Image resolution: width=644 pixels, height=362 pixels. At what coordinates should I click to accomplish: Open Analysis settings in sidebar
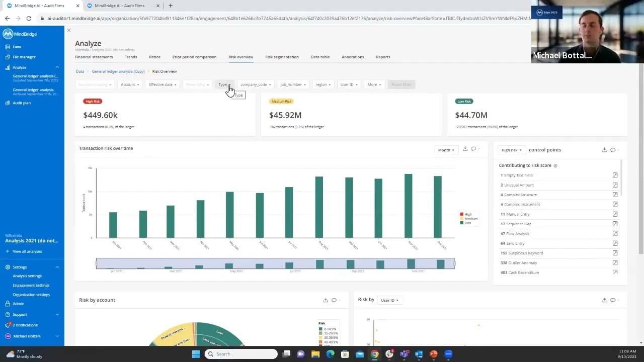click(27, 276)
